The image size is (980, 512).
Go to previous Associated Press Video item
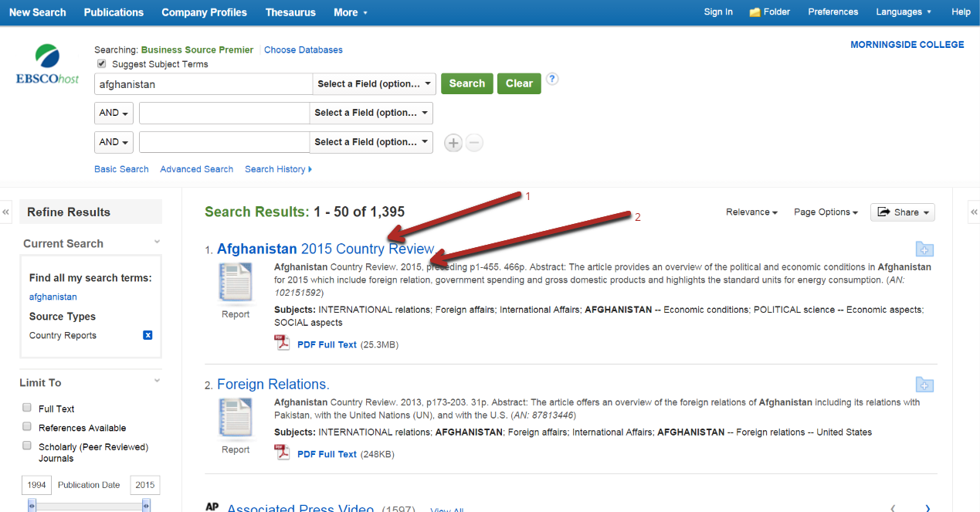pos(894,508)
